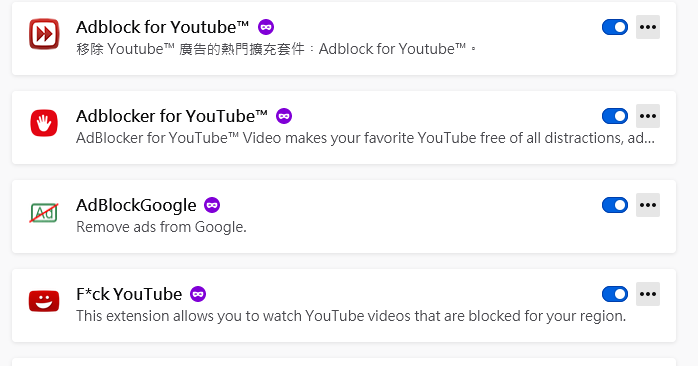Click the purple private-browsing badge beside Adblock for Youtube
The width and height of the screenshot is (698, 366).
(x=266, y=27)
